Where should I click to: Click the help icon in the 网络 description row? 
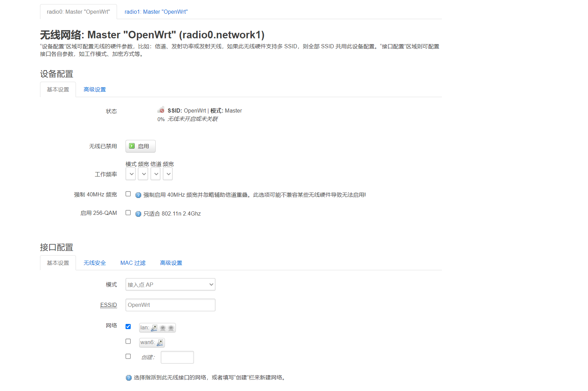pos(128,378)
